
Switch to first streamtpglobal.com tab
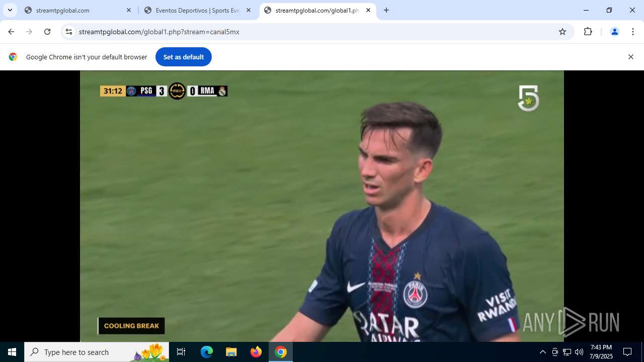[x=78, y=10]
